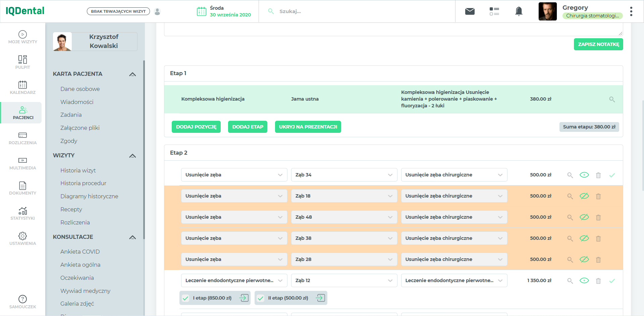The height and width of the screenshot is (316, 644).
Task: Click the patient silhouette icon near status pill
Action: coord(157,11)
